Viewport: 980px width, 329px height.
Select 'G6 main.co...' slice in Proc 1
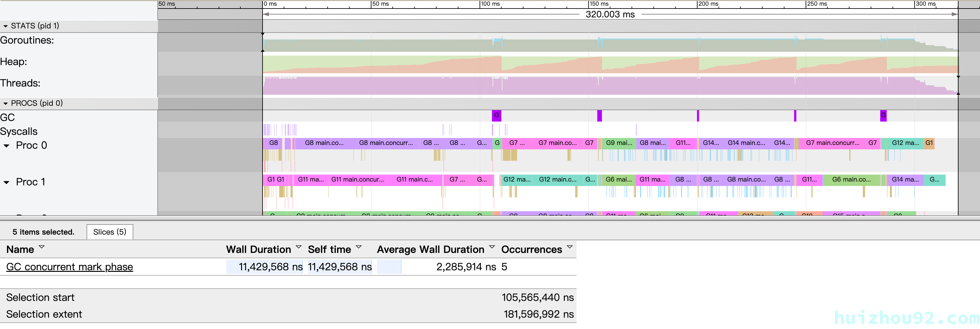pyautogui.click(x=851, y=180)
